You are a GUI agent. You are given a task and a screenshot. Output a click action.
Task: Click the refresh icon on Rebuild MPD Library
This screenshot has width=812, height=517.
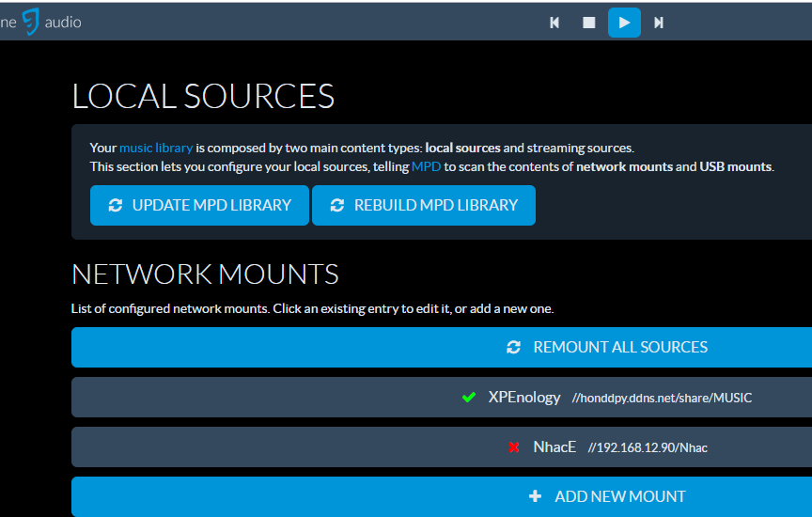pos(337,205)
